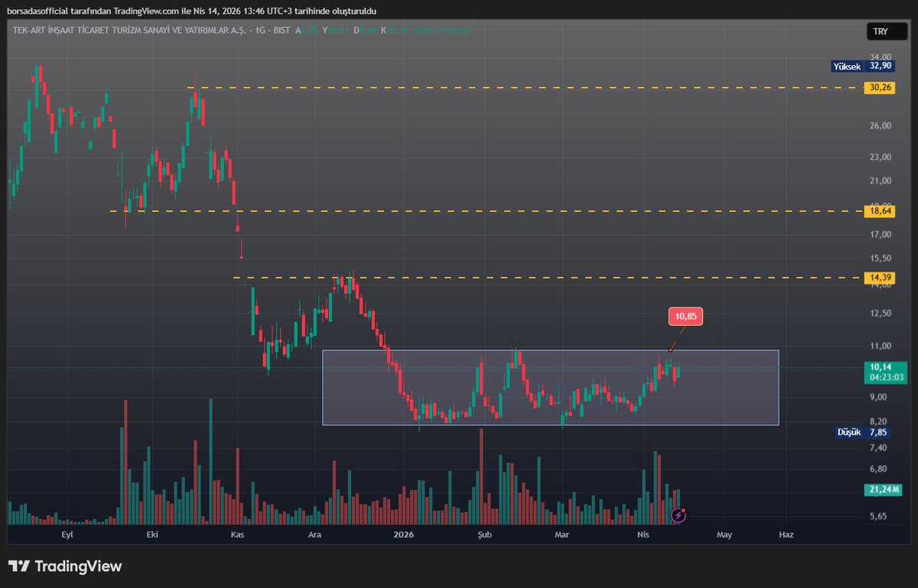Click the 23,00 price axis value
Image resolution: width=918 pixels, height=588 pixels.
point(881,157)
